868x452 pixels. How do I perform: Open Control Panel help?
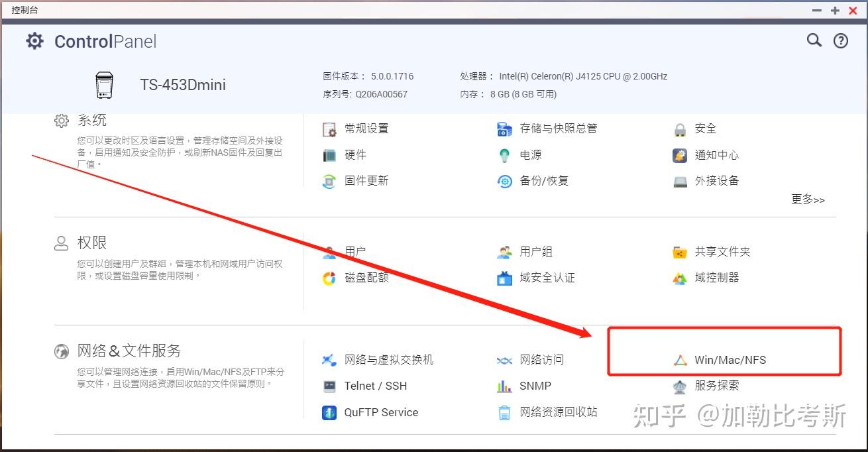(841, 40)
